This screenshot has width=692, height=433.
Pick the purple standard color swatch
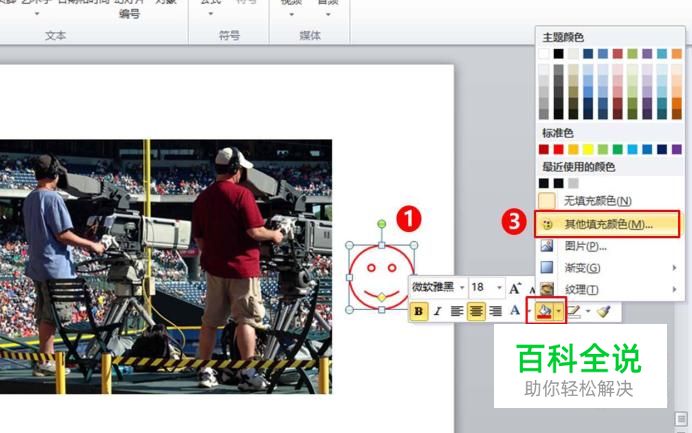[677, 149]
